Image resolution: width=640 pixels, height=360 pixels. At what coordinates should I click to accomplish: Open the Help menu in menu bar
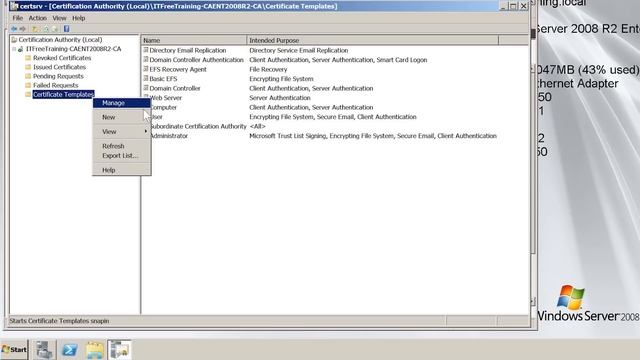pyautogui.click(x=79, y=18)
